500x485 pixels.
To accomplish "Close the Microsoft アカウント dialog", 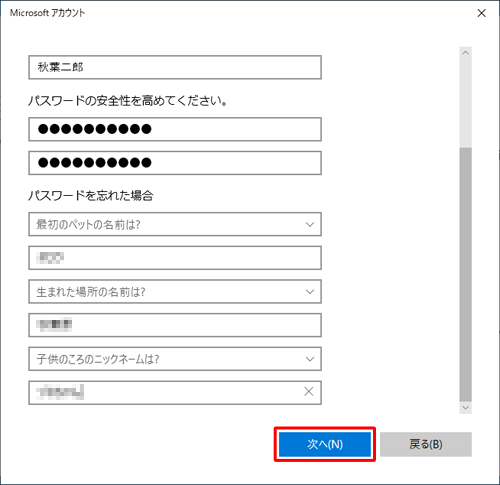I will click(481, 13).
